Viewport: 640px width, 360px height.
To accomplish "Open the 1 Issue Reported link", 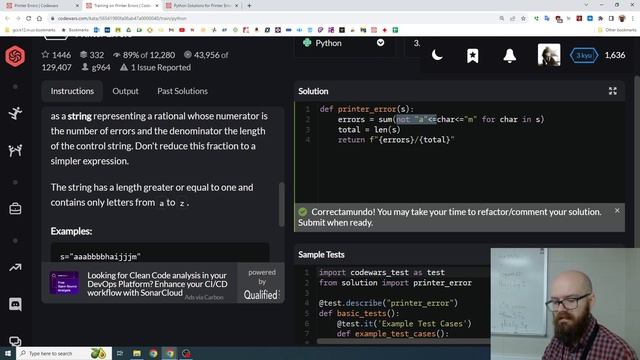I will pyautogui.click(x=156, y=68).
